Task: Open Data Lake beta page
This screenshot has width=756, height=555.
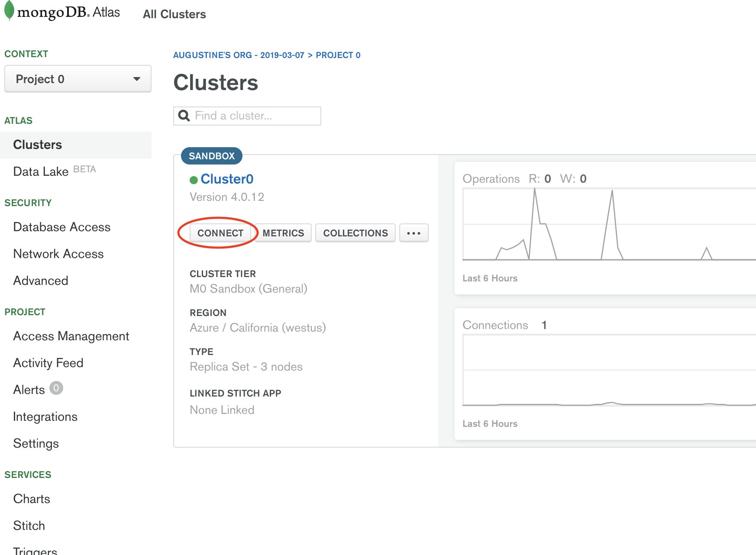Action: point(55,171)
